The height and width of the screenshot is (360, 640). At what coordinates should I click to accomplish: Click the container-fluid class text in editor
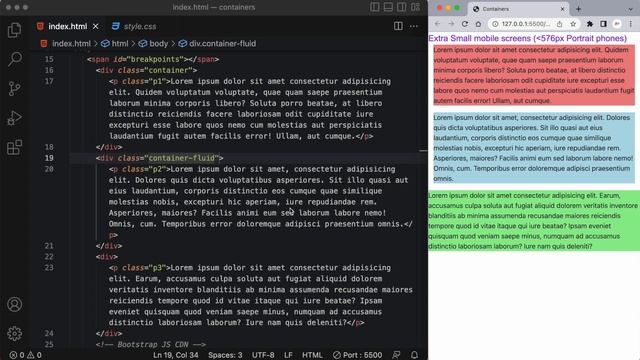(x=182, y=158)
